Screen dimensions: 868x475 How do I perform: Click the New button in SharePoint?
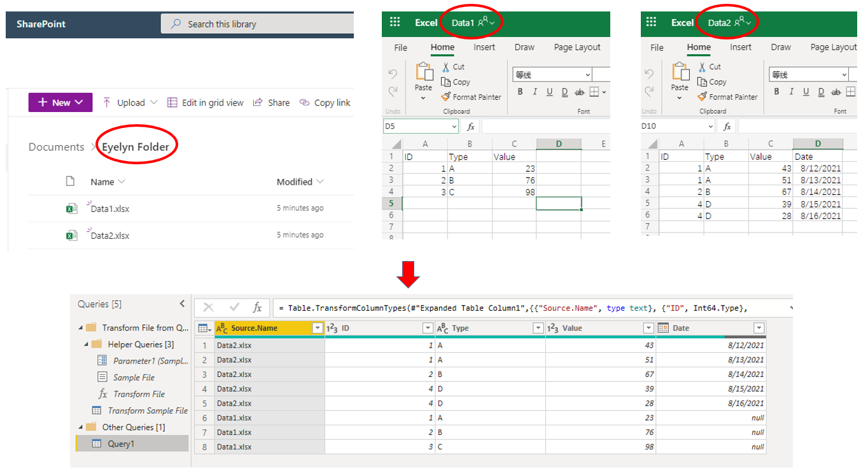[x=60, y=103]
